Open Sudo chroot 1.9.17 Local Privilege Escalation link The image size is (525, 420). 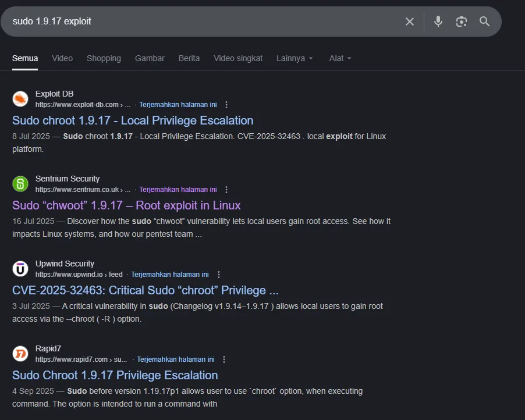coord(133,120)
